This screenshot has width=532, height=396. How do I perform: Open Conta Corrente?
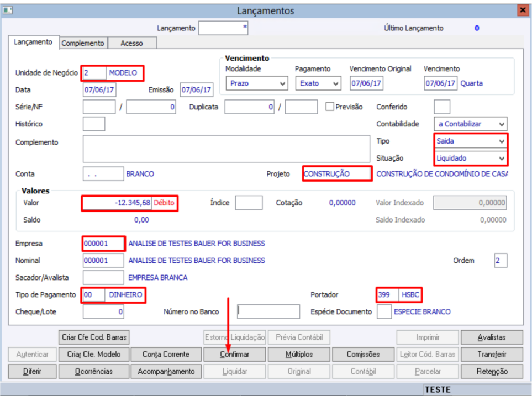click(x=166, y=354)
